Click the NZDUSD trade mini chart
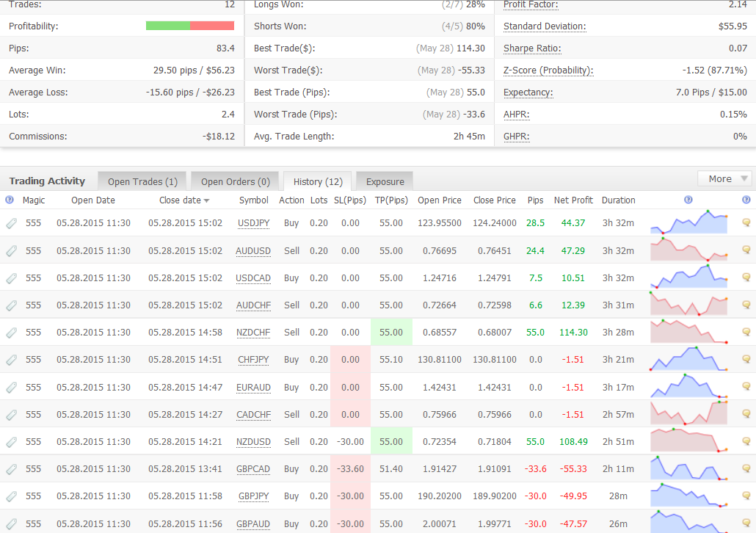The image size is (756, 533). [688, 441]
